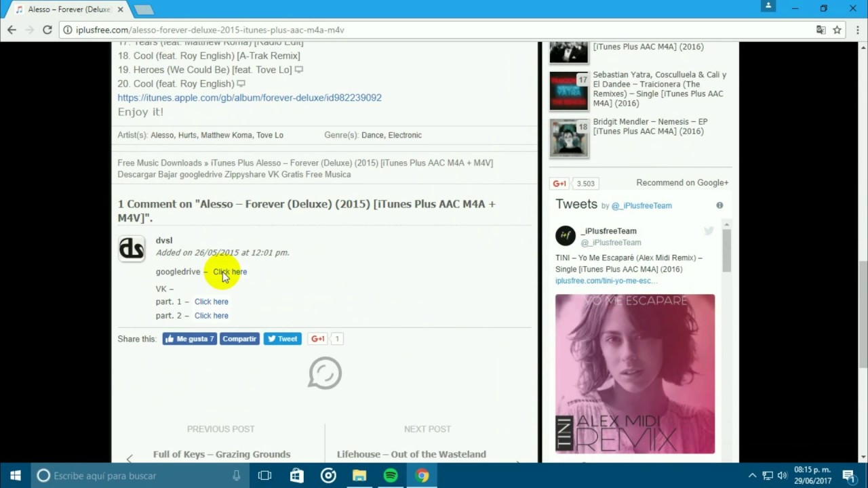Viewport: 868px width, 488px height.
Task: Open the Sebastian Yatra Traicionera sidebar link
Action: [660, 89]
